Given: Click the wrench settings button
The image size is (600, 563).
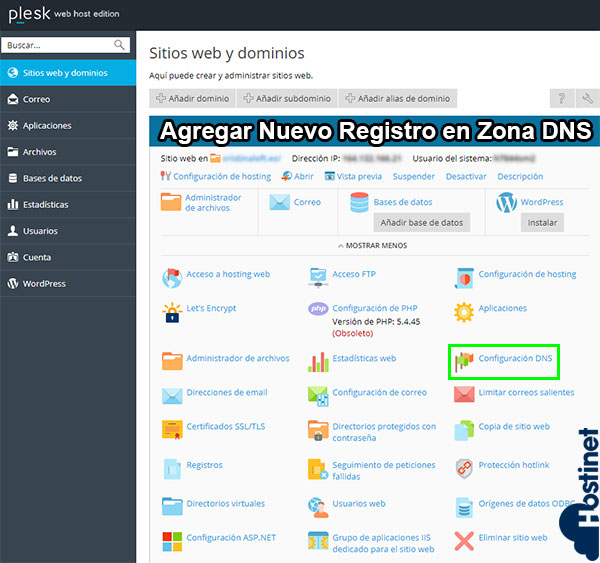Looking at the screenshot, I should point(587,98).
